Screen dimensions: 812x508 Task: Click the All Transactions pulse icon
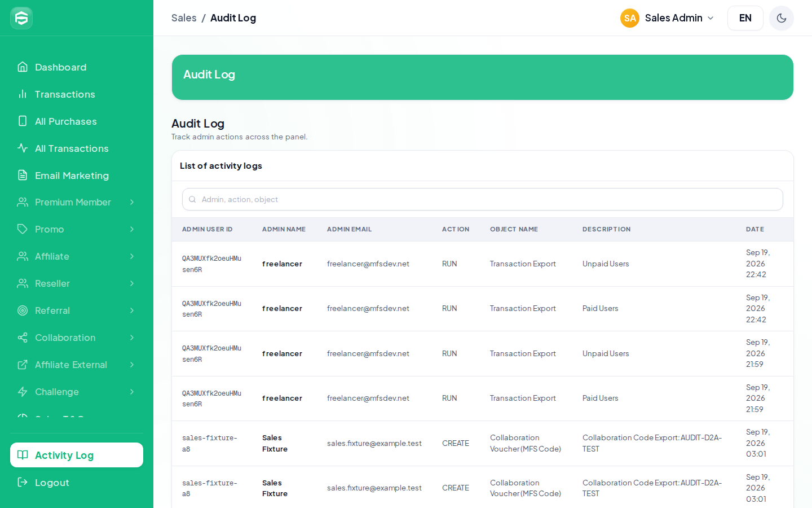coord(23,148)
